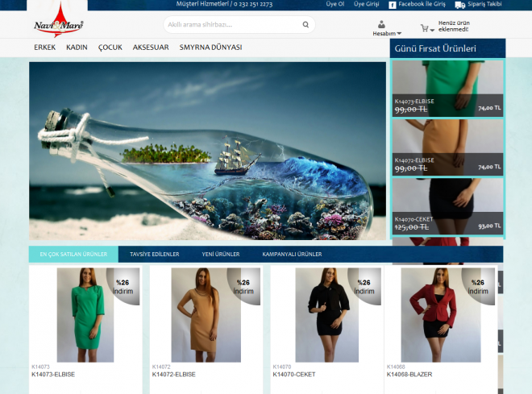532x394 pixels.
Task: Click the green dress product photo
Action: tap(85, 315)
